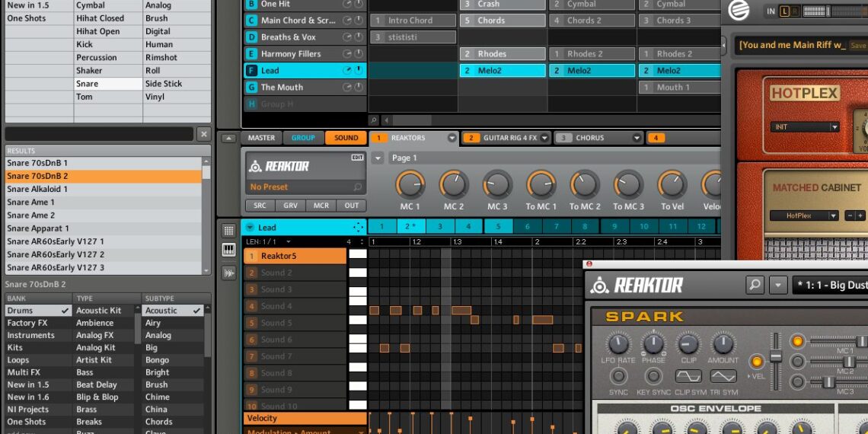Image resolution: width=868 pixels, height=434 pixels.
Task: Clear the browser search with the X icon
Action: pyautogui.click(x=203, y=134)
